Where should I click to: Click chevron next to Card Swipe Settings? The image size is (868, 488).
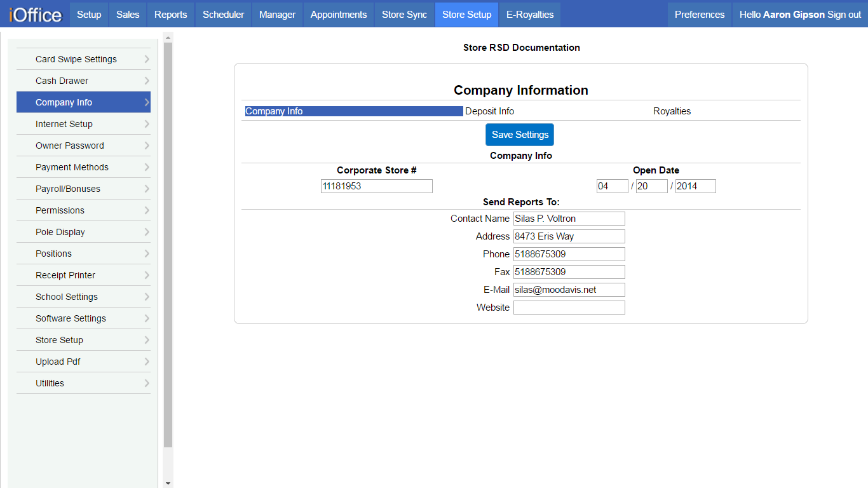tap(147, 59)
